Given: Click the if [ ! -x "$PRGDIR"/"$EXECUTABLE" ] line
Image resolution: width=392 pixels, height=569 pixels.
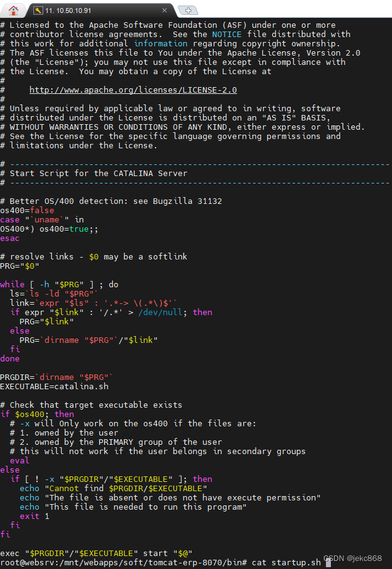Looking at the screenshot, I should [x=111, y=479].
